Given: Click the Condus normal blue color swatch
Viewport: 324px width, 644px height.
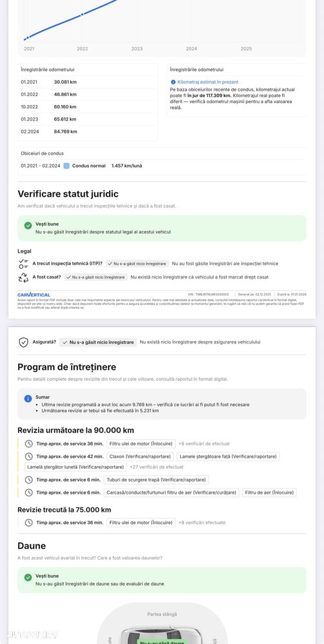Looking at the screenshot, I should click(x=66, y=166).
